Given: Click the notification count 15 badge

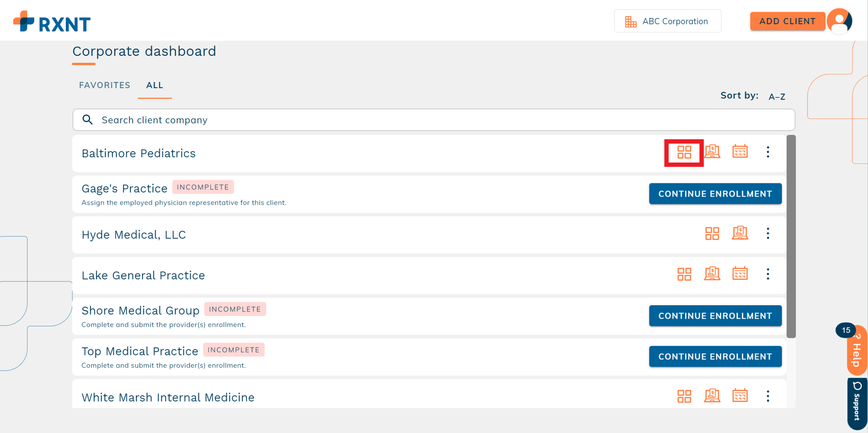Looking at the screenshot, I should click(845, 330).
